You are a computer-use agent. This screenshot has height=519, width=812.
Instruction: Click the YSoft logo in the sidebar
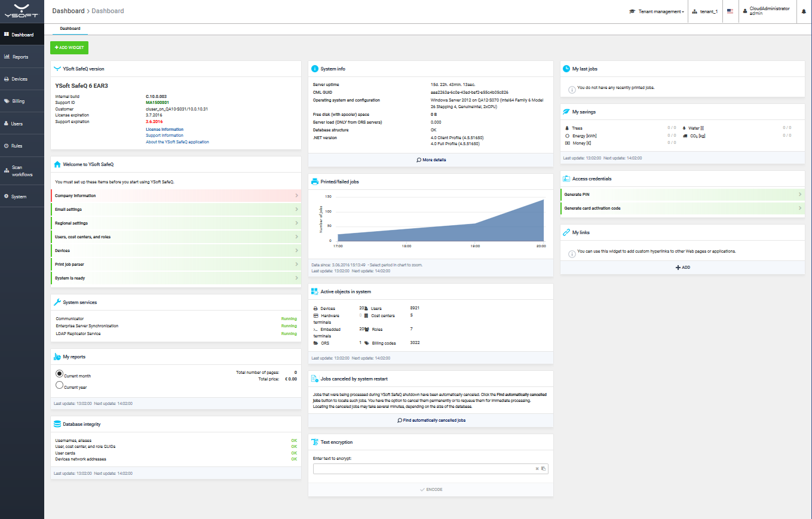(x=22, y=10)
